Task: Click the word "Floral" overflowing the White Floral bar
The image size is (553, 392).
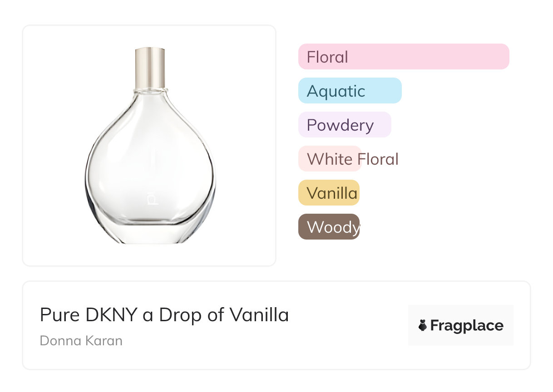Action: click(378, 159)
